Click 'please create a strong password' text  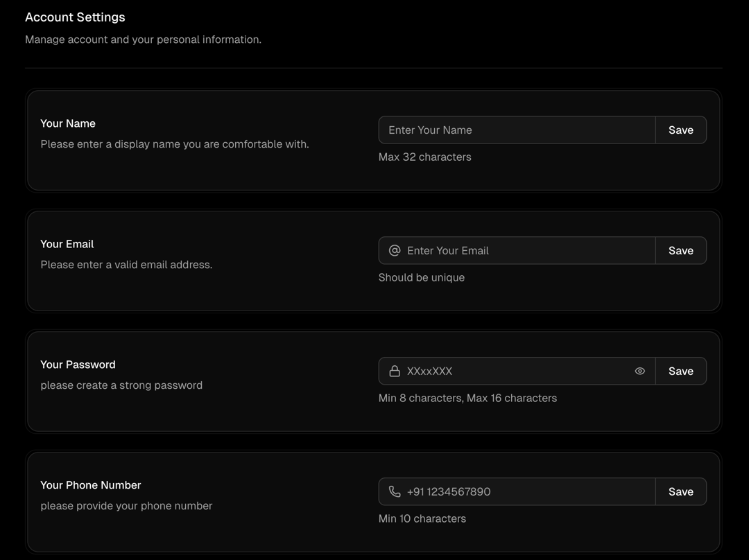(121, 385)
